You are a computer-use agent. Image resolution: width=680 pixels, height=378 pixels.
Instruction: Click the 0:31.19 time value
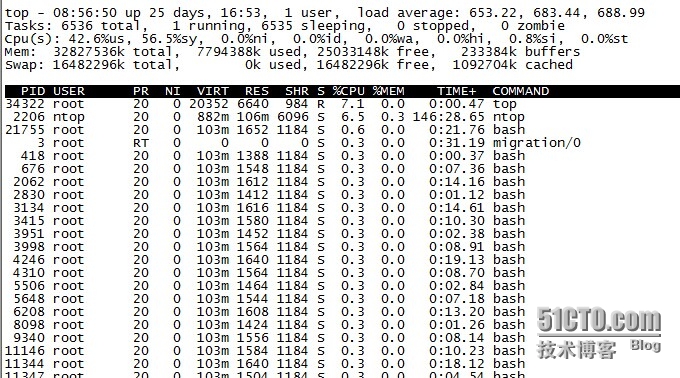[456, 143]
